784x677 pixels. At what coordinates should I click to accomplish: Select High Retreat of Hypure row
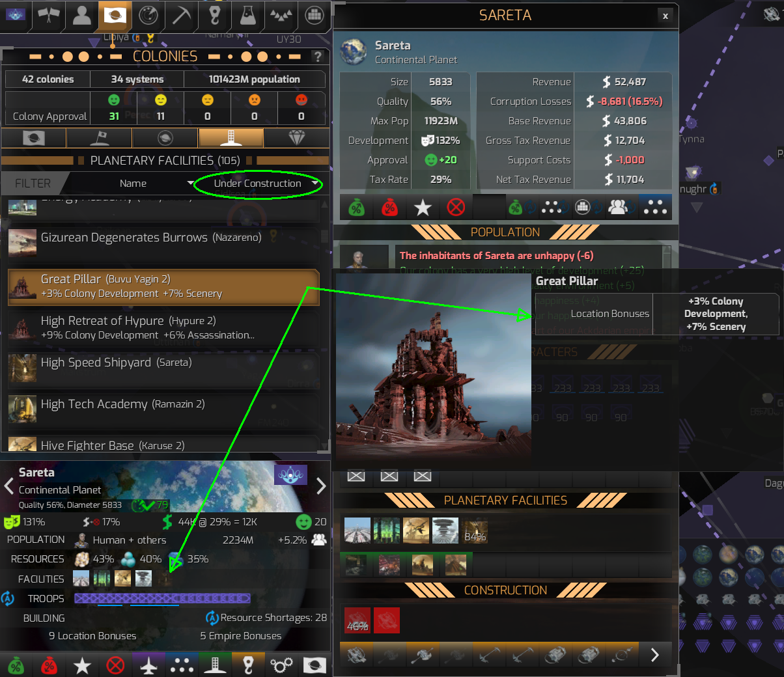pyautogui.click(x=163, y=328)
